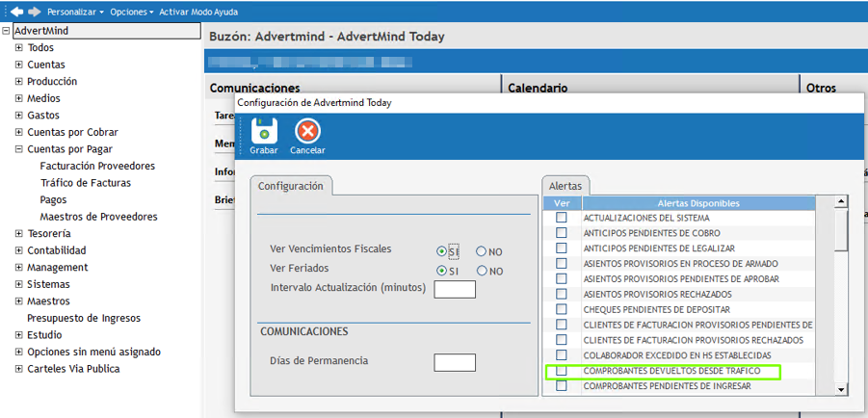Check CHEQUES PENDIENTES DE DEPOSITAR alert
Viewport: 868px width, 418px height.
tap(562, 309)
